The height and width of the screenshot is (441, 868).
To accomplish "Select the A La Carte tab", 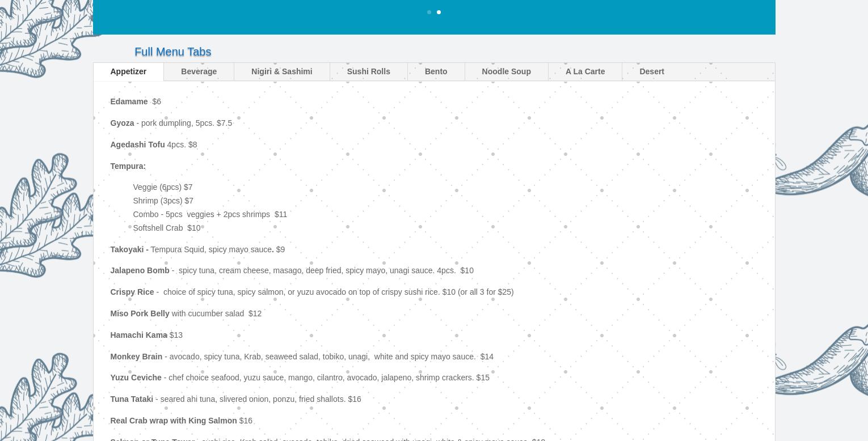I will tap(585, 71).
